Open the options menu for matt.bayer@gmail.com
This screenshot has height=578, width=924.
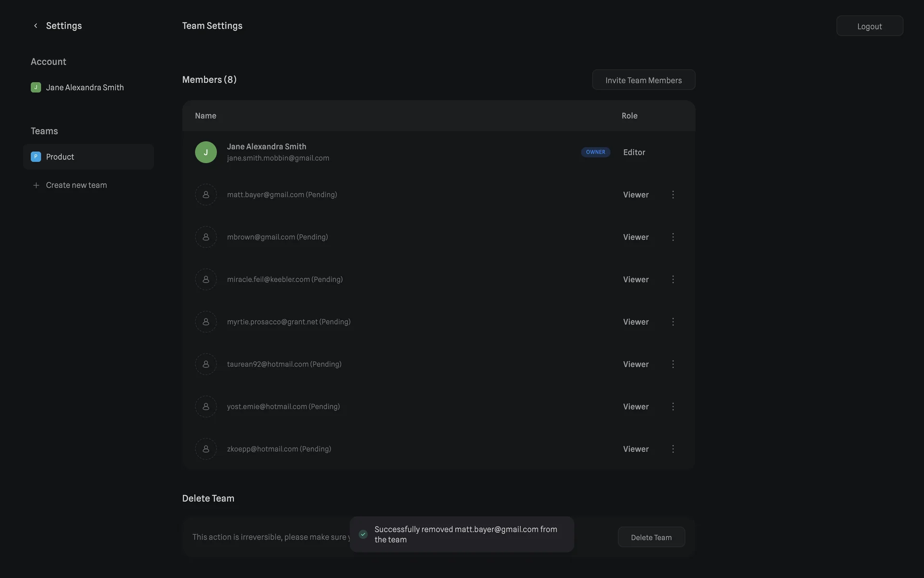673,195
